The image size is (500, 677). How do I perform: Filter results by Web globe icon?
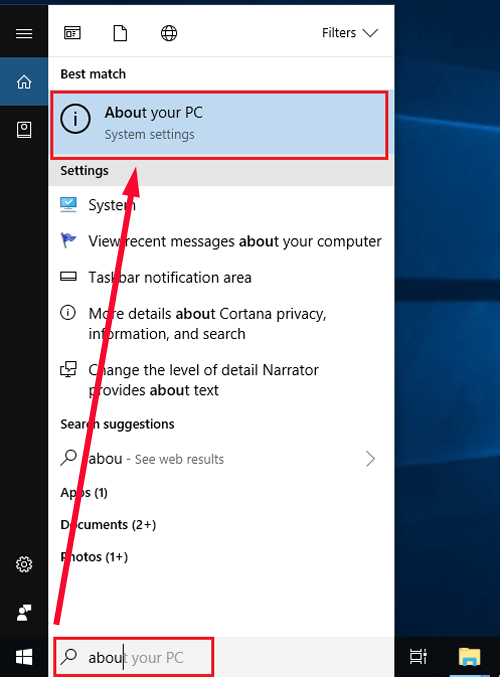pyautogui.click(x=169, y=33)
